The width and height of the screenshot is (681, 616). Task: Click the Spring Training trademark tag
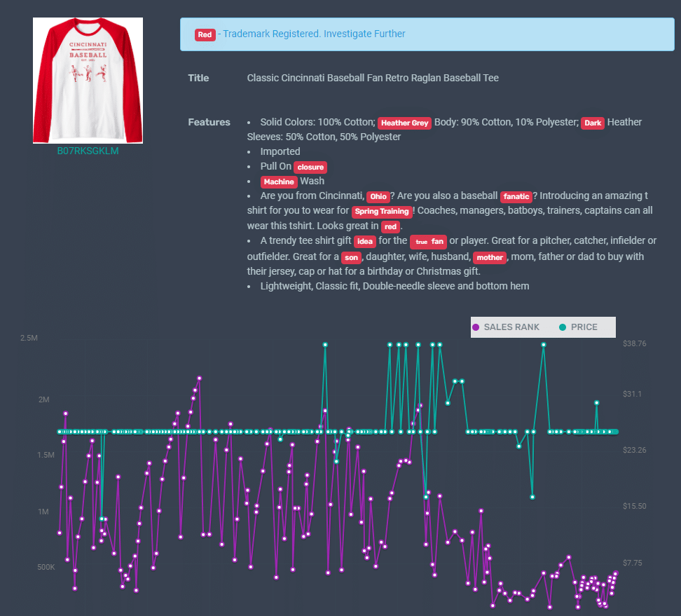click(x=382, y=212)
